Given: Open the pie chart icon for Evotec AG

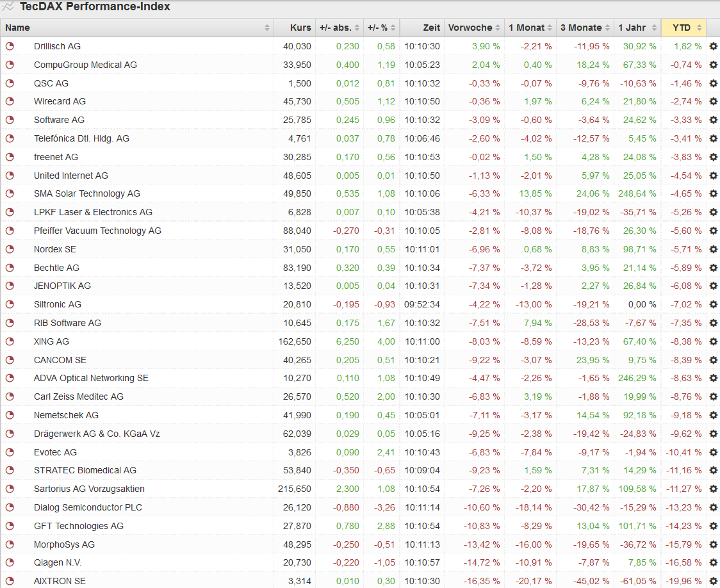Looking at the screenshot, I should coord(10,452).
